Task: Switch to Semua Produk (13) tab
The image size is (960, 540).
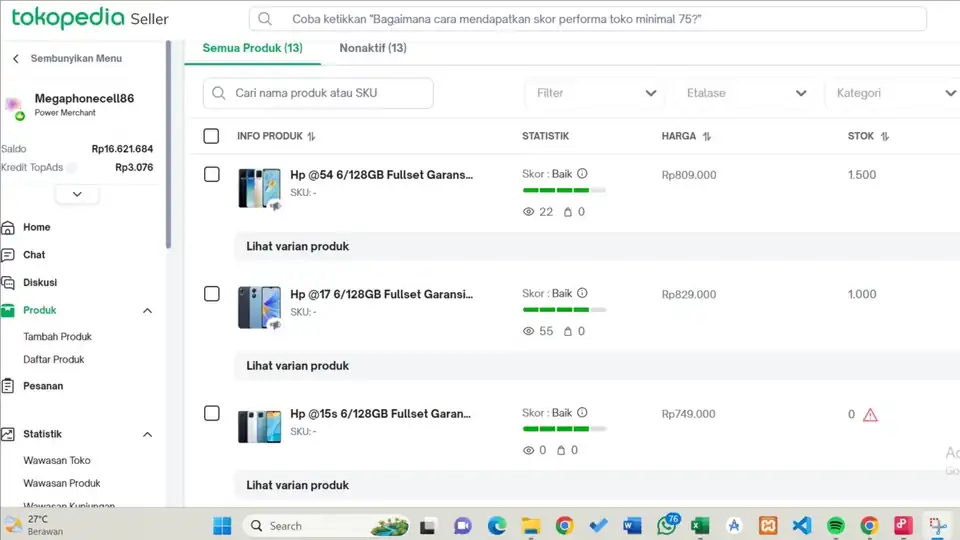Action: tap(252, 48)
